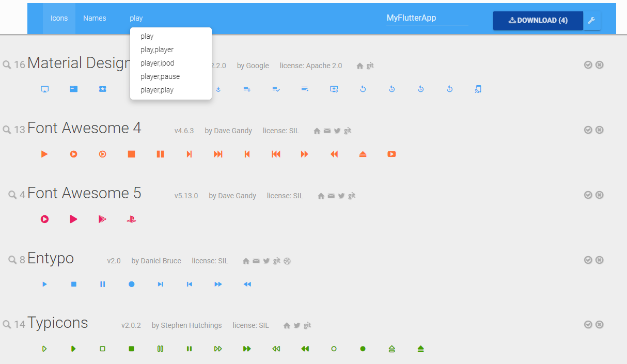Open settings with the wrench icon

(592, 20)
